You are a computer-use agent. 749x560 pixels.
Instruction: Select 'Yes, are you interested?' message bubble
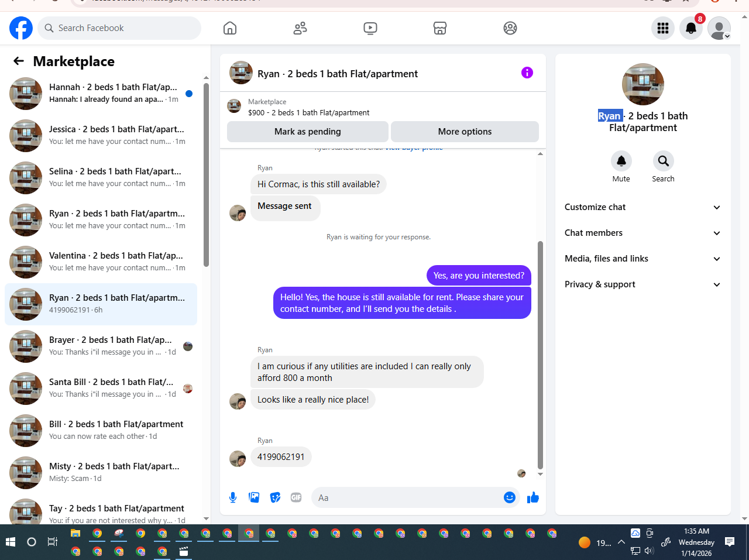click(479, 276)
